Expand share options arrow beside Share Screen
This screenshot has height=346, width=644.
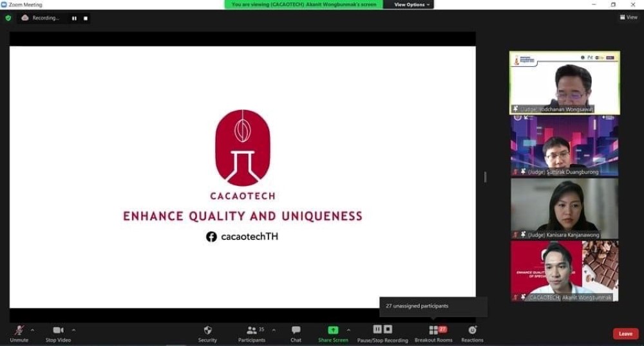point(348,330)
